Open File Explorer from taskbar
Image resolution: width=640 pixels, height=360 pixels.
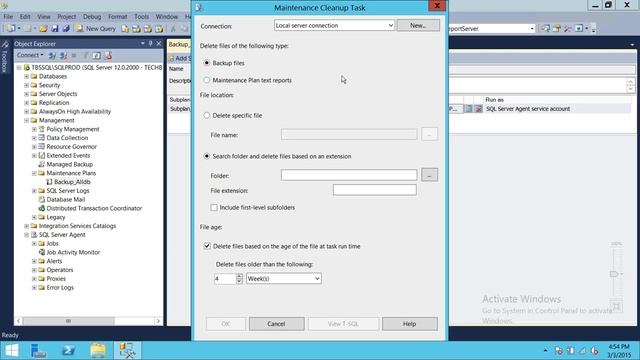98,351
